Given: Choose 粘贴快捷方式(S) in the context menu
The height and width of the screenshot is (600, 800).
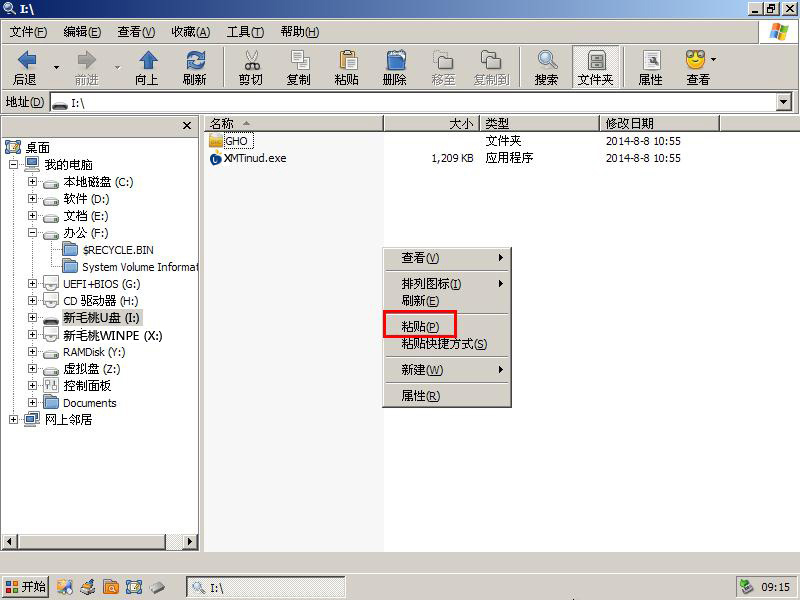Looking at the screenshot, I should (446, 344).
